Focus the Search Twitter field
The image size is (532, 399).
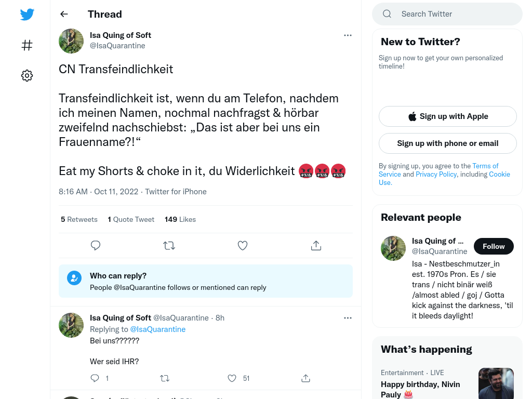tap(447, 14)
